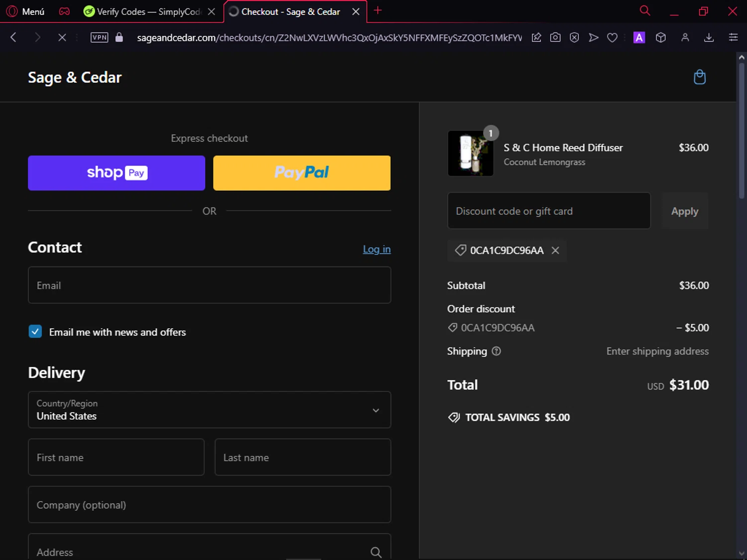This screenshot has height=560, width=747.
Task: Add page to bookmarks heart icon
Action: click(x=612, y=37)
